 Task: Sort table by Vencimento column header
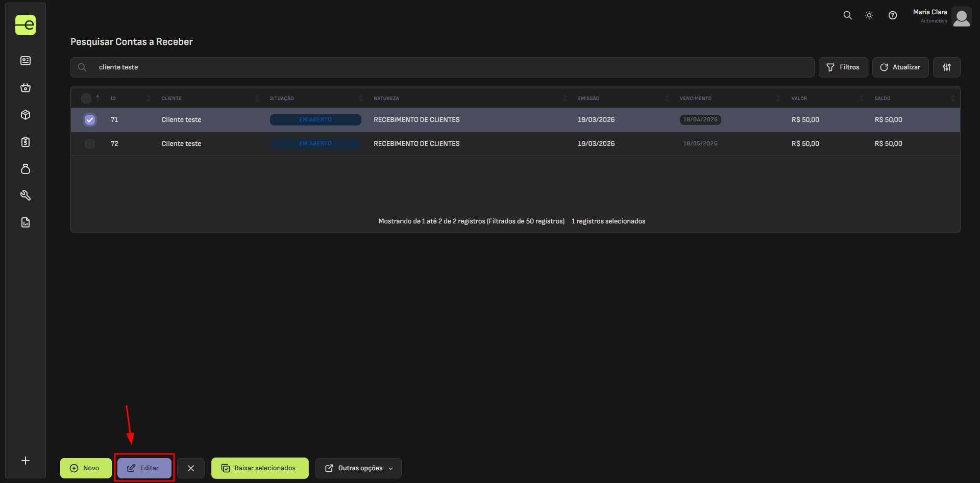coord(695,98)
